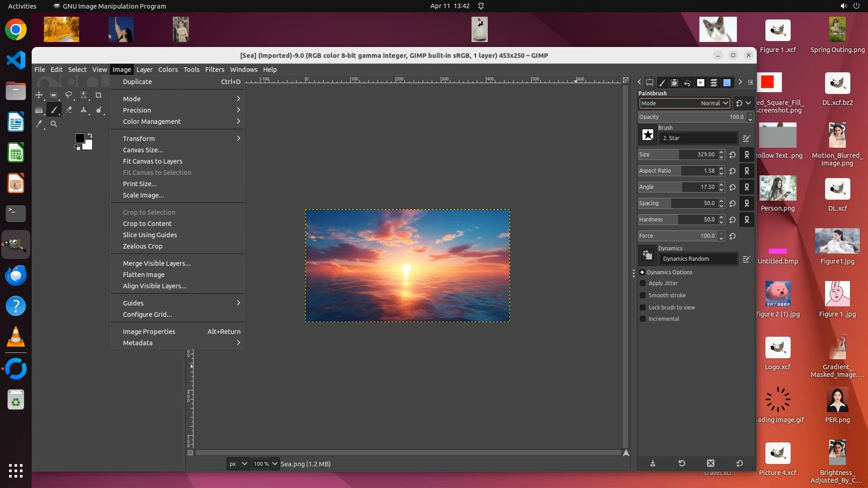Click Flatten Image menu entry
The height and width of the screenshot is (488, 868).
[144, 275]
